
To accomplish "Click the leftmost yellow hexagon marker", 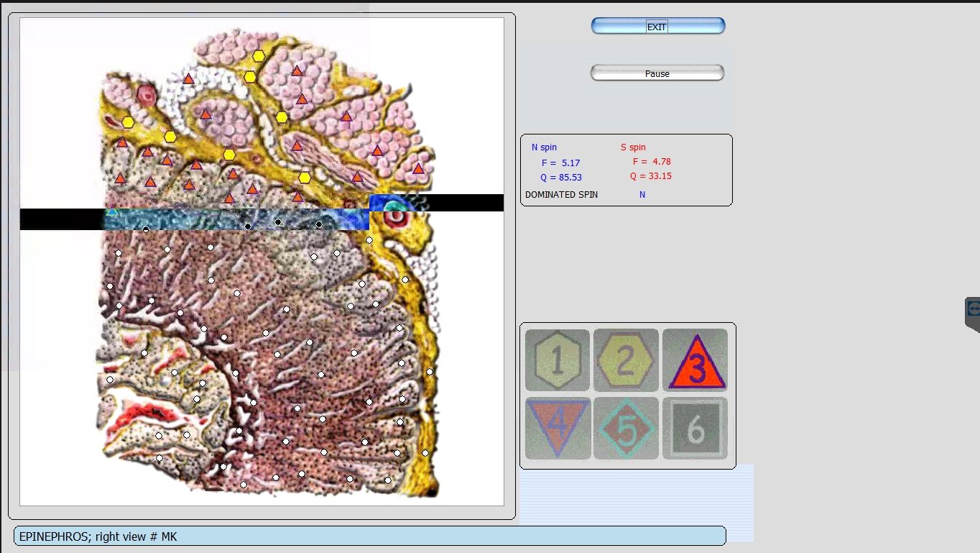I will (128, 122).
